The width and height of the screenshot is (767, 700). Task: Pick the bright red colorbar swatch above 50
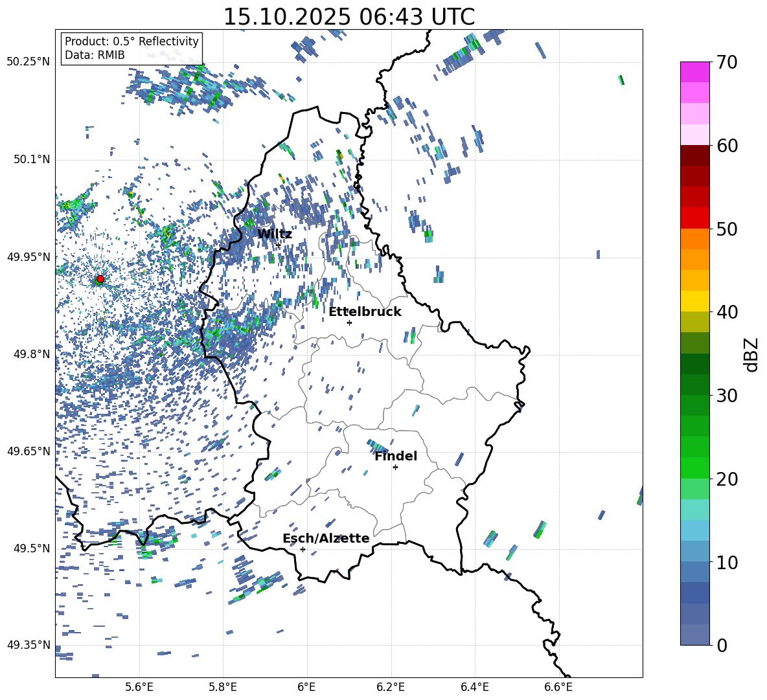click(695, 218)
